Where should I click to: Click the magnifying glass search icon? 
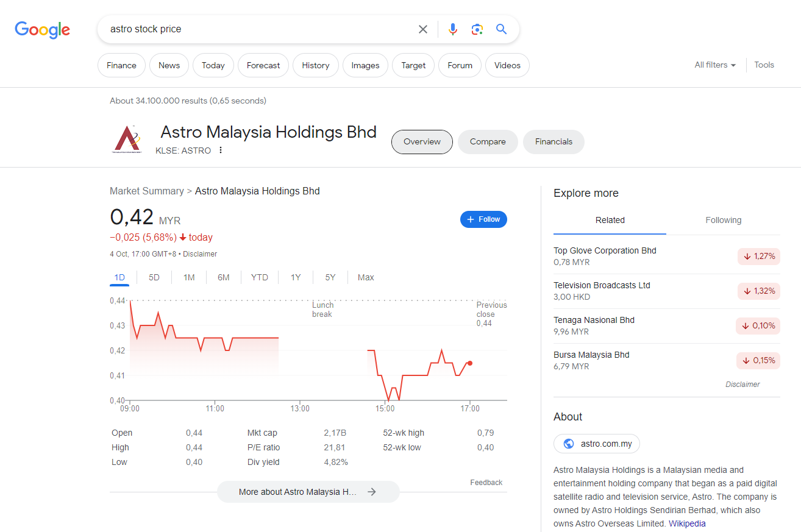[501, 29]
